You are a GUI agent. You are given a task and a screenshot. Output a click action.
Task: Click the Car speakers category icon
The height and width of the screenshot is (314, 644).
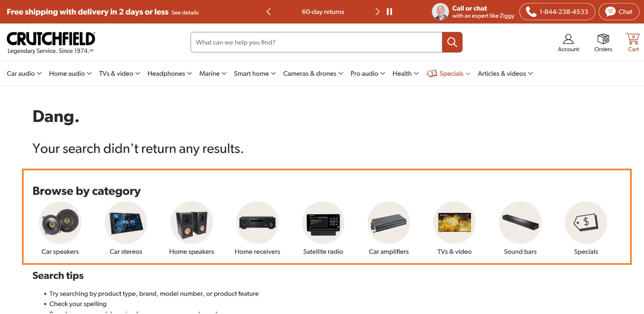click(60, 222)
